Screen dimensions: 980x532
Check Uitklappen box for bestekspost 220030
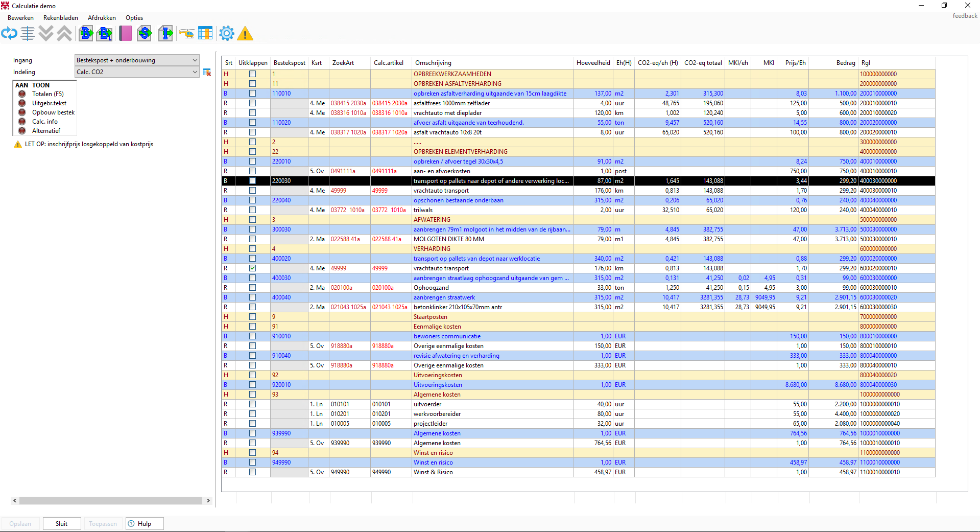coord(252,181)
